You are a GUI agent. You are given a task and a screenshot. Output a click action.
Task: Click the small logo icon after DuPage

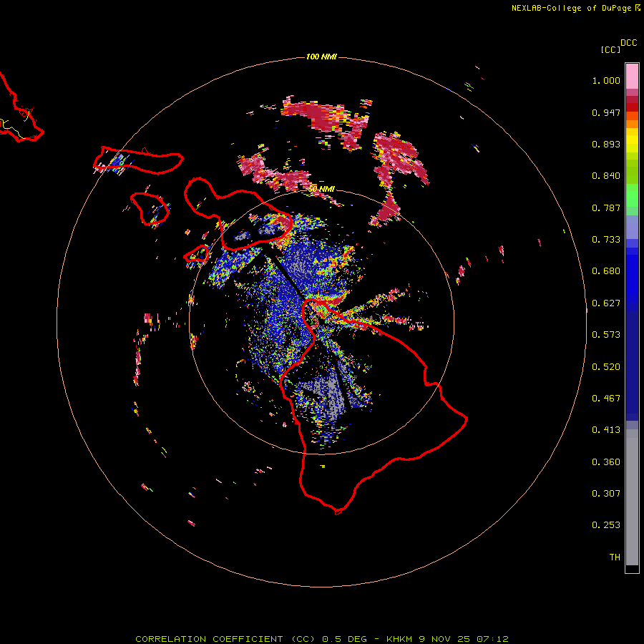tap(638, 8)
